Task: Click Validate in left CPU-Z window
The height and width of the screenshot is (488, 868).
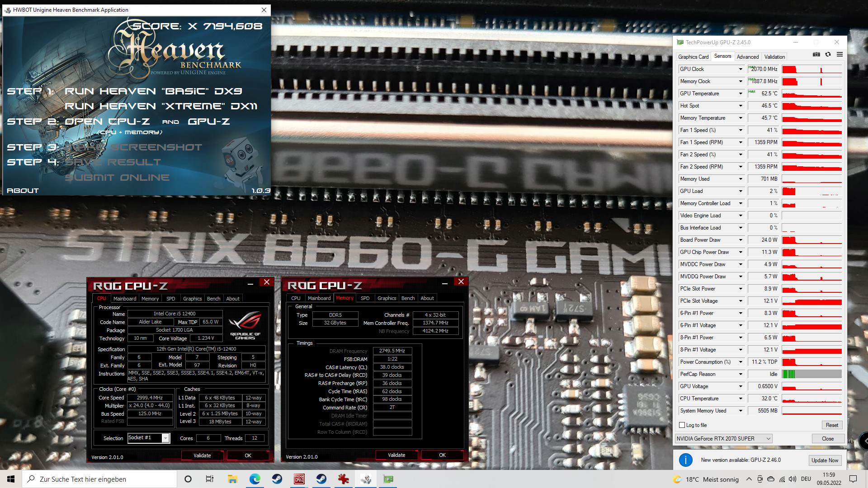Action: (202, 455)
